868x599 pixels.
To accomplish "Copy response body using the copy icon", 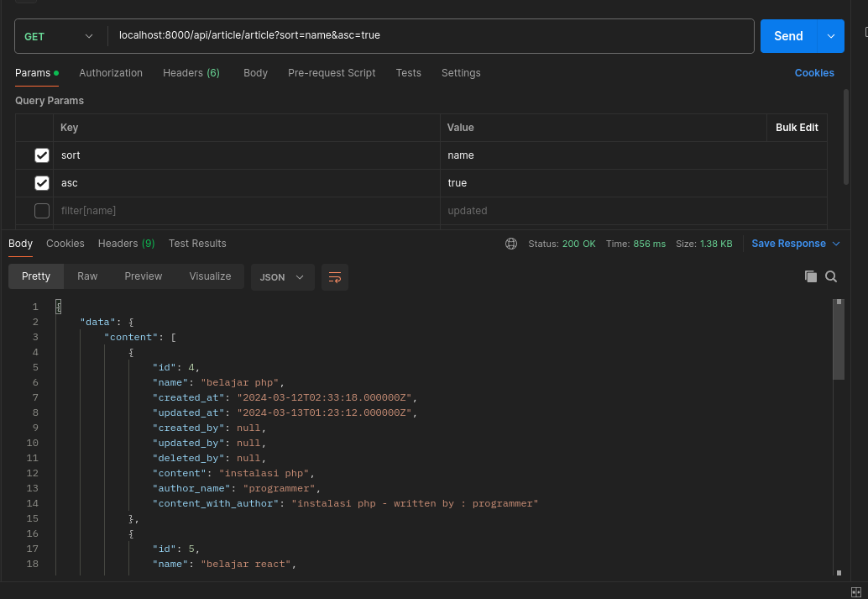I will click(x=810, y=276).
